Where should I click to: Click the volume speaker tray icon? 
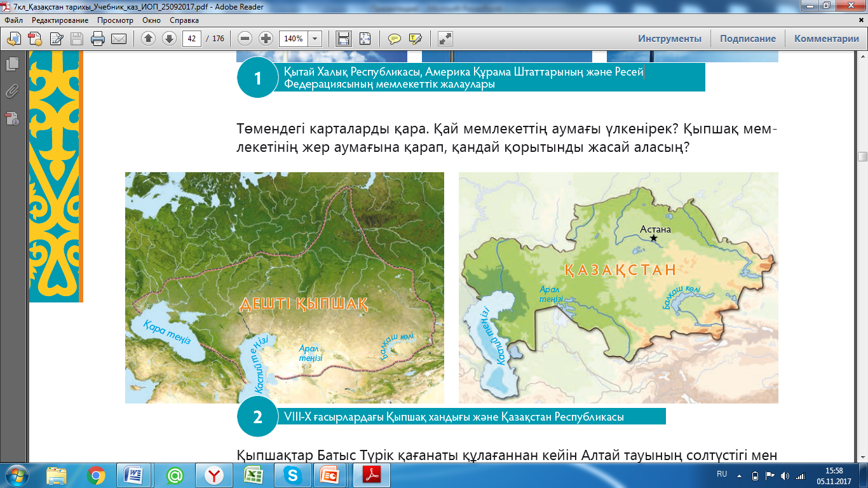tap(785, 475)
